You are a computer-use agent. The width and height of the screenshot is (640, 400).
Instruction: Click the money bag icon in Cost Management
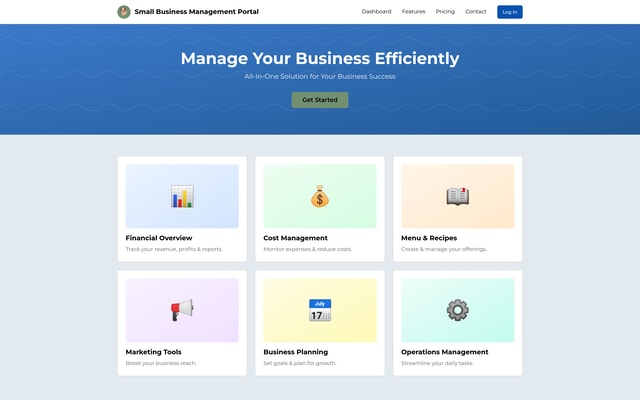coord(320,196)
